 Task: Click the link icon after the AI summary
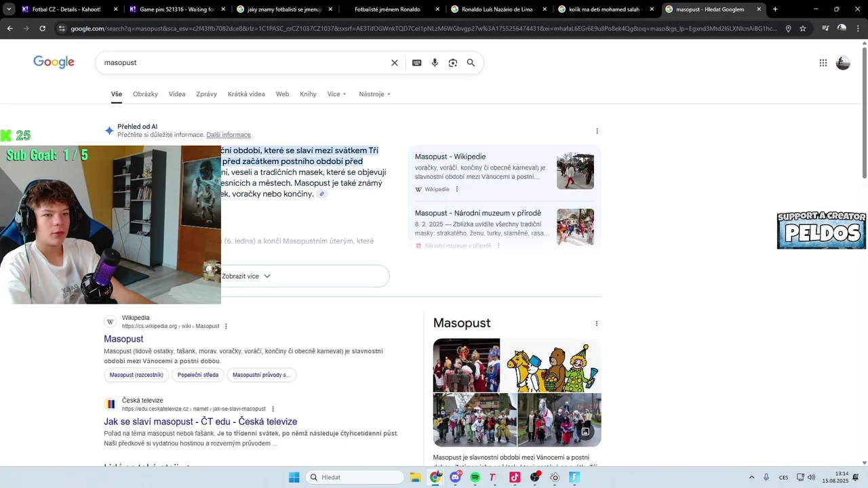point(322,194)
